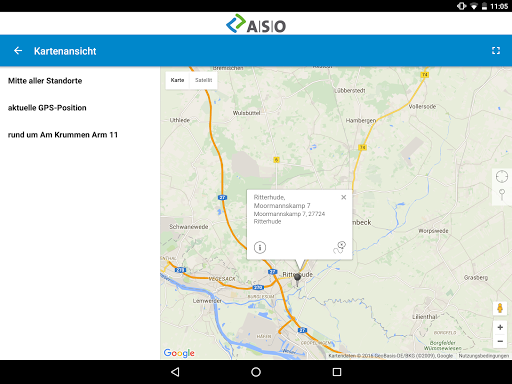Switch map to Satellit view
The image size is (512, 384).
[203, 80]
